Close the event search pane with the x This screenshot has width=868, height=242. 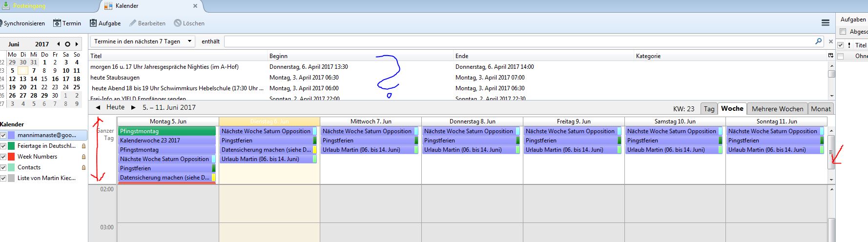pos(831,41)
